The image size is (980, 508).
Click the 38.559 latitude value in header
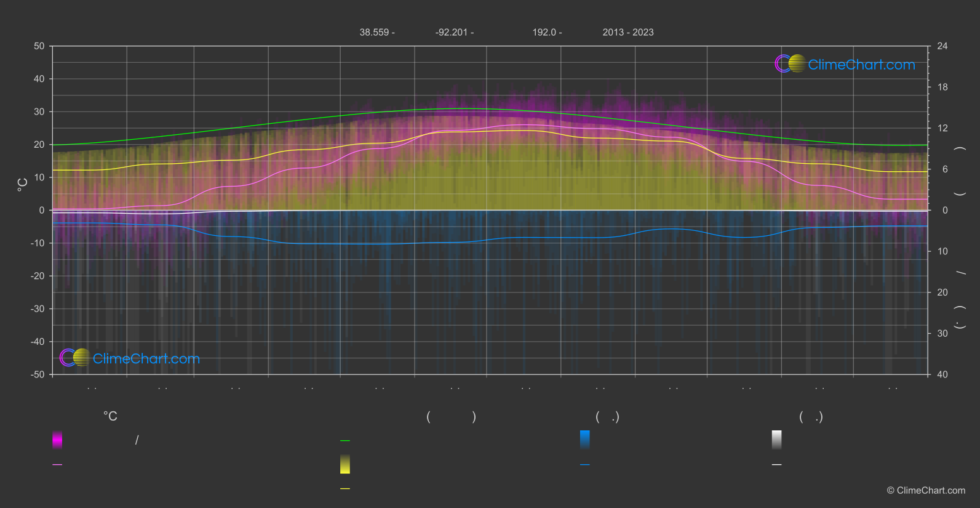pos(376,33)
